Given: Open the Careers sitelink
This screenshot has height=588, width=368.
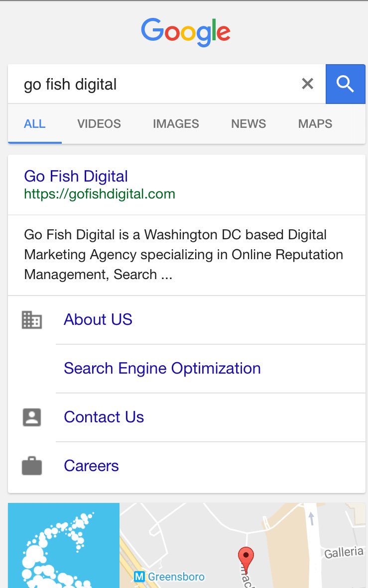Looking at the screenshot, I should pos(91,466).
